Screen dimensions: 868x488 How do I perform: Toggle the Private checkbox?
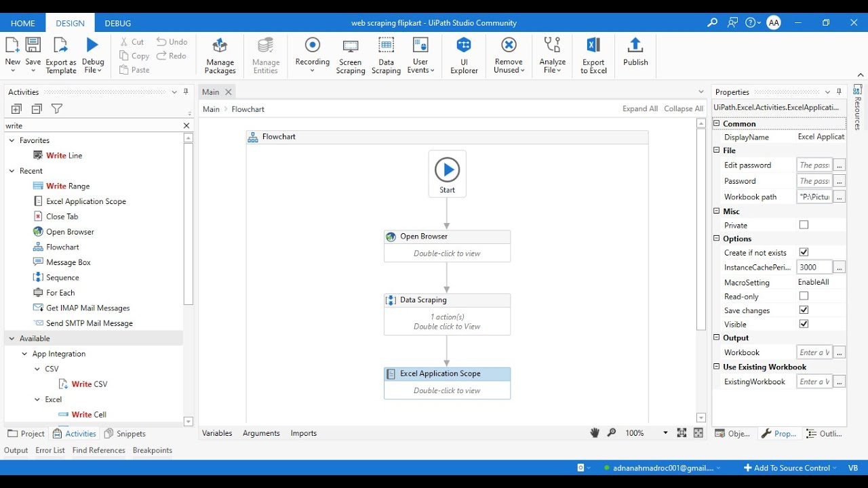(804, 225)
